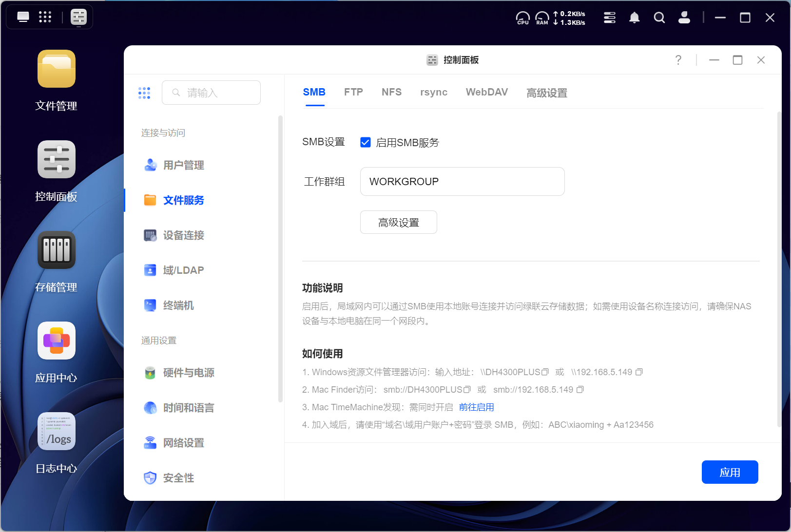Show desktop via monitor icon in top bar
This screenshot has height=532, width=791.
[23, 17]
